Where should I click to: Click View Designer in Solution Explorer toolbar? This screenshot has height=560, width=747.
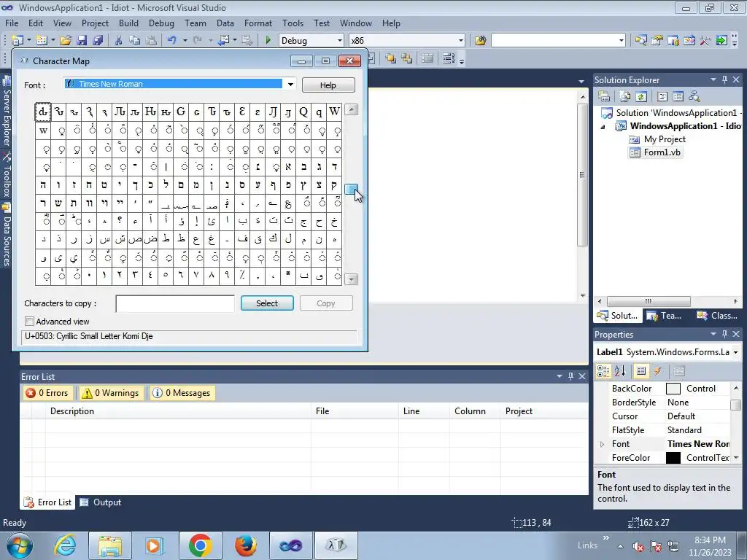(x=678, y=97)
